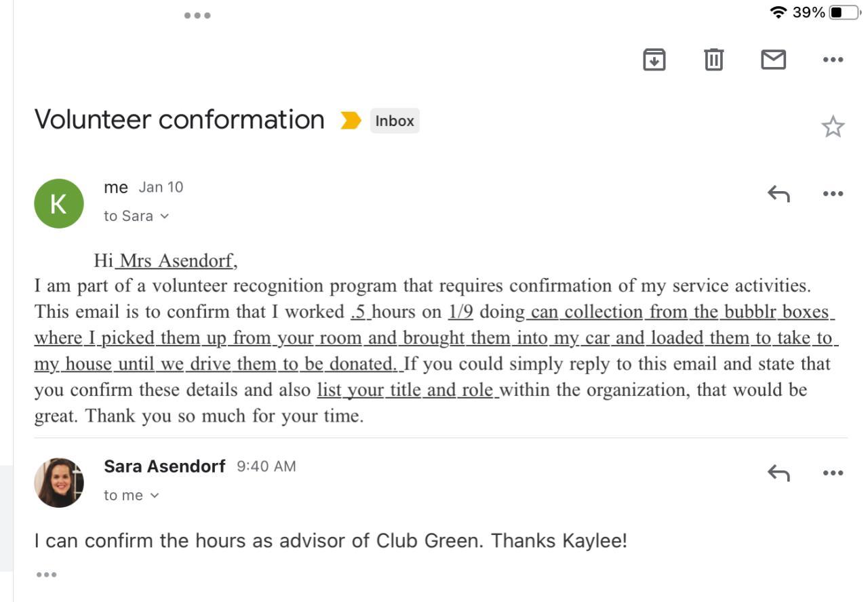
Task: Tap the three dots at screen top
Action: [x=197, y=15]
